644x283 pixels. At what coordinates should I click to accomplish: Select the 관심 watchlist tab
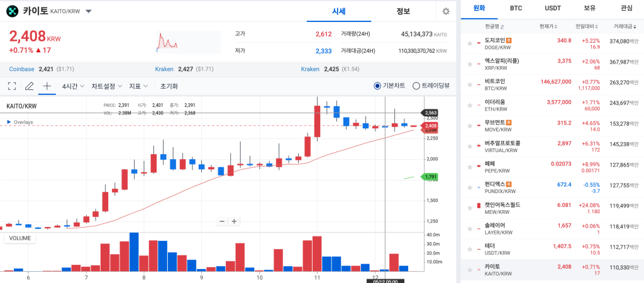(x=626, y=8)
